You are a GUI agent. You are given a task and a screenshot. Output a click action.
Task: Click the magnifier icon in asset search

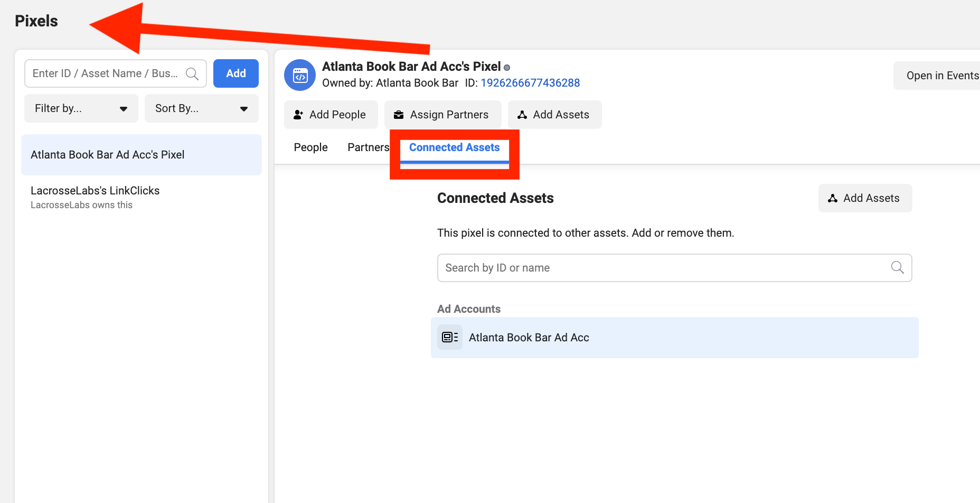(192, 74)
